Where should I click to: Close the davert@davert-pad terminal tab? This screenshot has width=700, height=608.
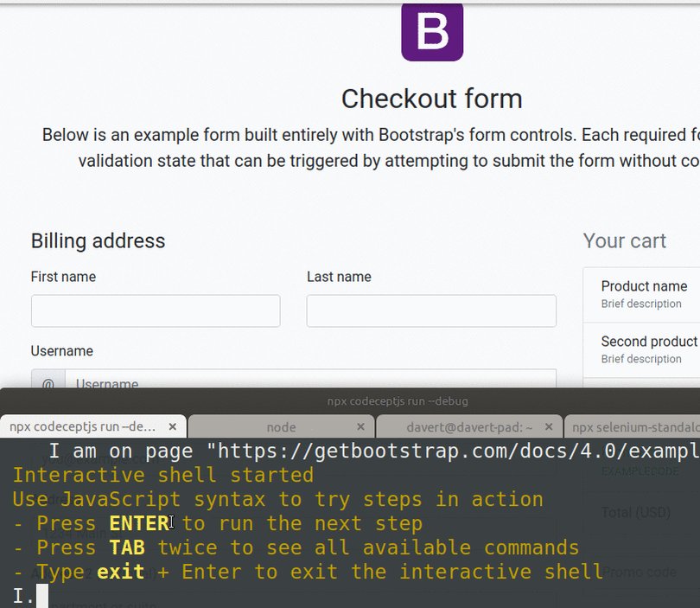pos(549,426)
